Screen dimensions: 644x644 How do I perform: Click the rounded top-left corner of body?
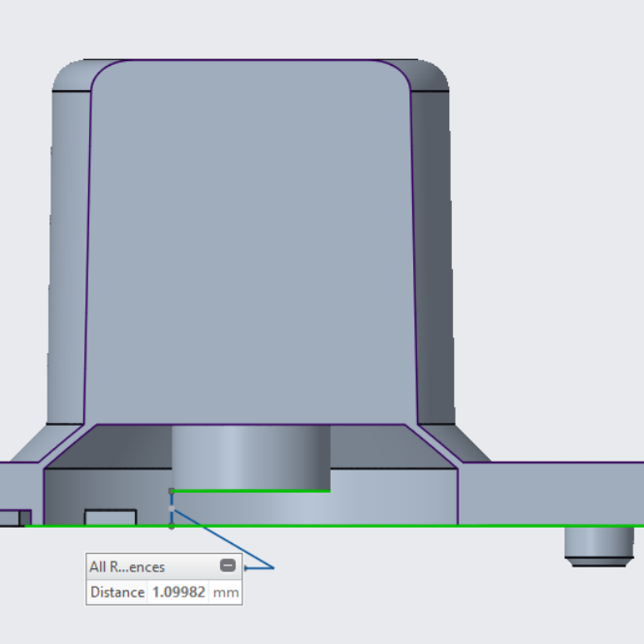click(x=71, y=76)
